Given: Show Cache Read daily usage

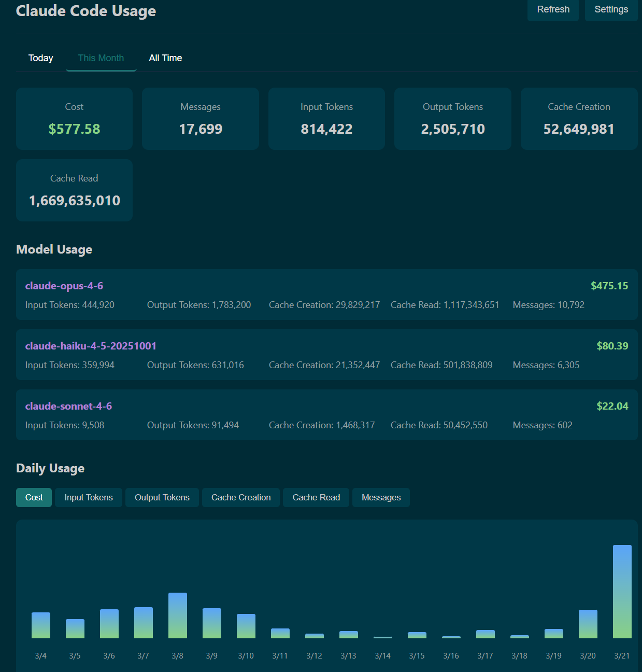Looking at the screenshot, I should (x=316, y=497).
